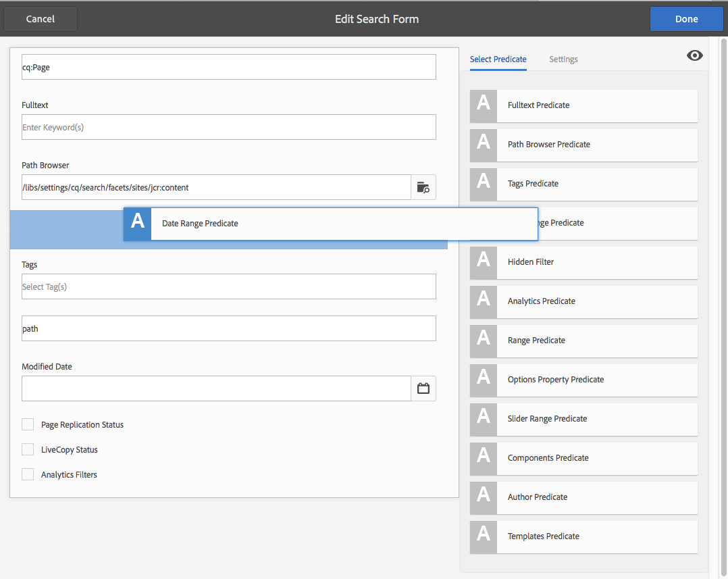This screenshot has width=728, height=579.
Task: Select the Author Predicate item
Action: 583,498
